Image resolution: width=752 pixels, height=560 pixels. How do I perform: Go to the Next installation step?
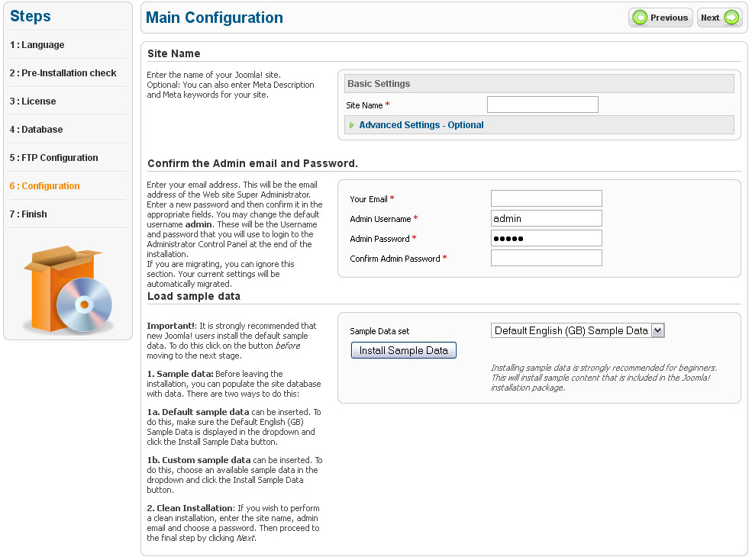719,18
